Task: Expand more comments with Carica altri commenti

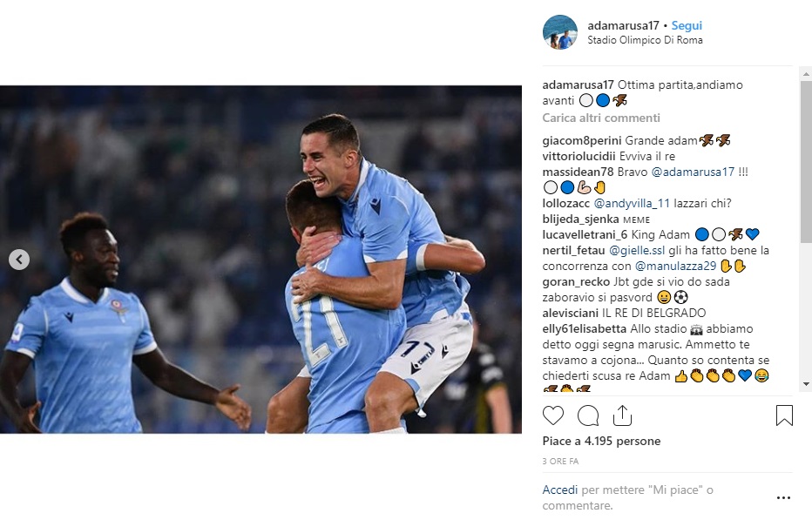Action: [x=600, y=118]
